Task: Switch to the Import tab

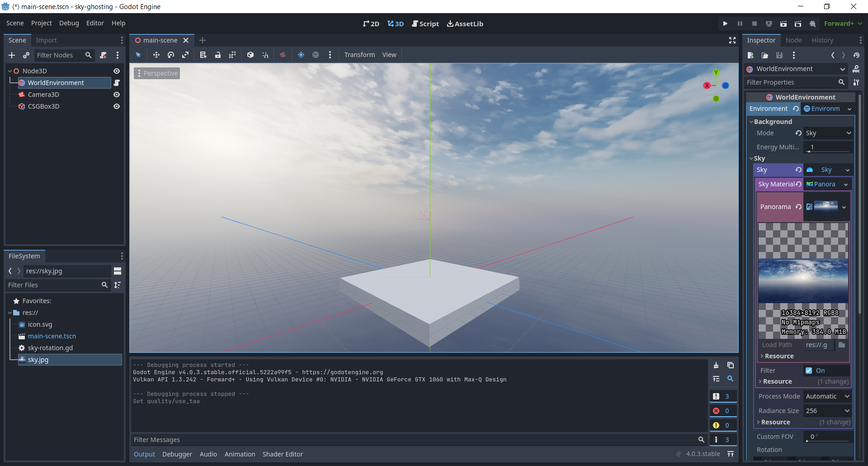Action: 47,40
